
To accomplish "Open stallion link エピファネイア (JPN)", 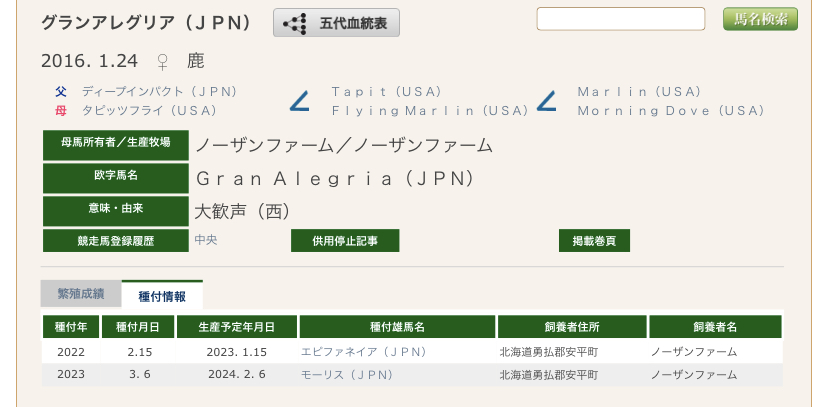I will click(x=363, y=352).
